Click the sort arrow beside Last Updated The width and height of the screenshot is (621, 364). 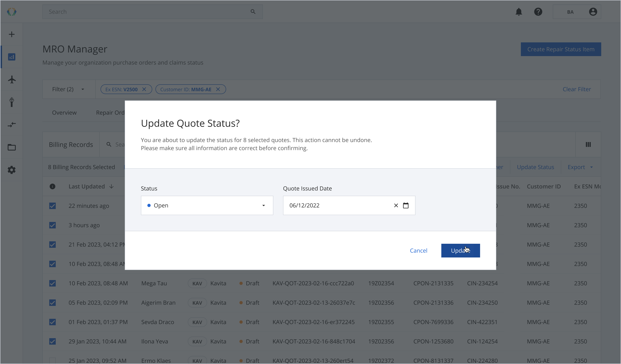pyautogui.click(x=111, y=186)
